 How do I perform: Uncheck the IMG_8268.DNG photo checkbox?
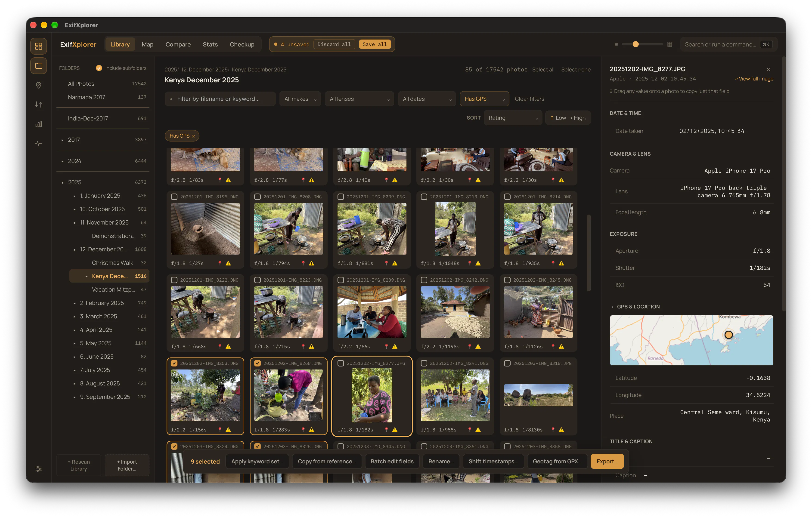coord(257,363)
